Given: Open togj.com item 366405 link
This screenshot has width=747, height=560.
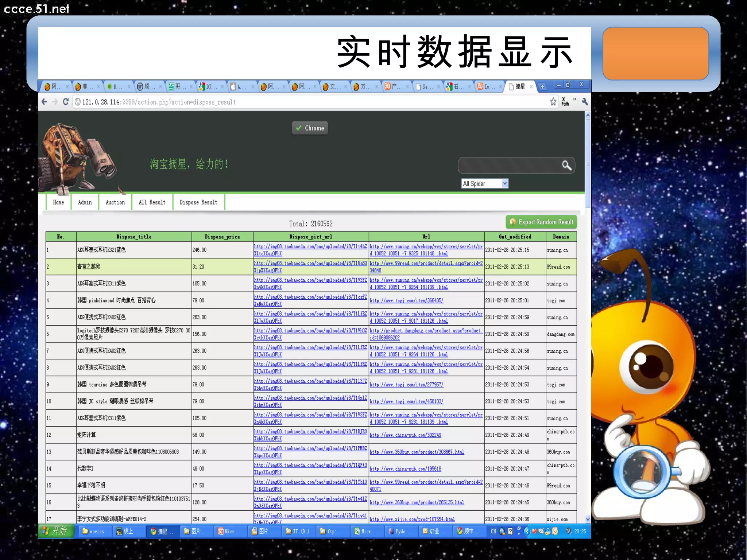Looking at the screenshot, I should pyautogui.click(x=406, y=300).
